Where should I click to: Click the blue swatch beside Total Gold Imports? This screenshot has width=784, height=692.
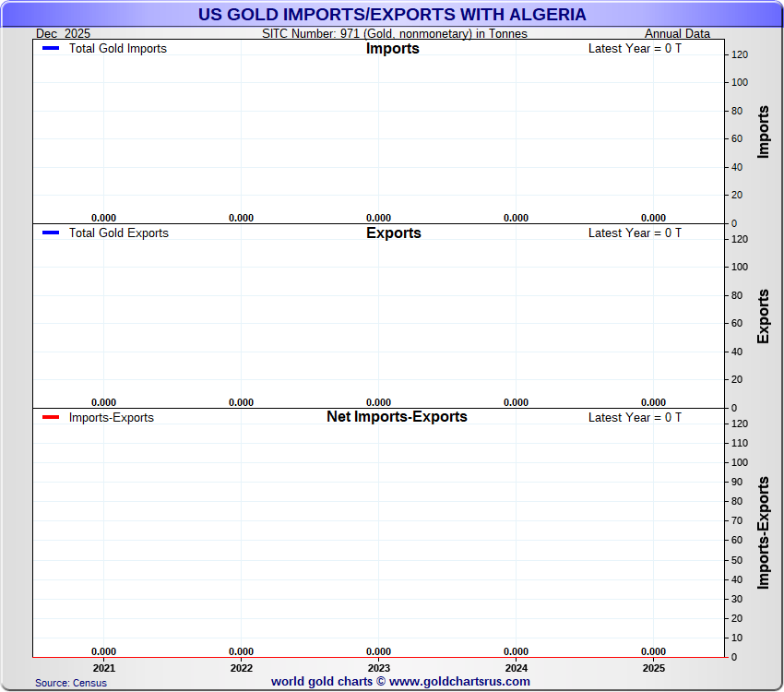coord(51,49)
